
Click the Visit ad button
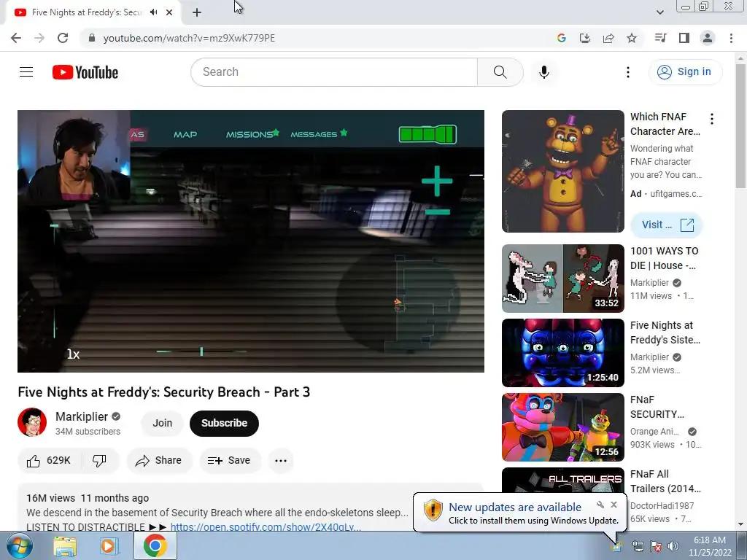tap(667, 225)
